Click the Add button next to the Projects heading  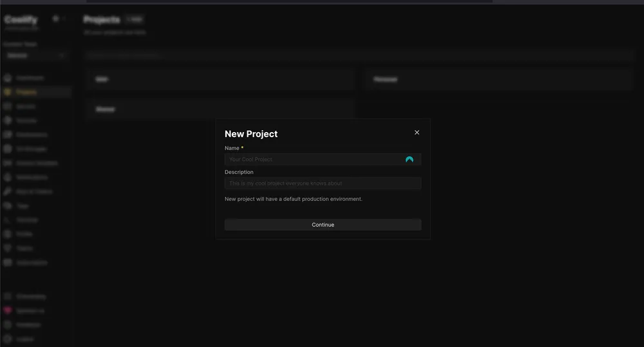coord(135,19)
